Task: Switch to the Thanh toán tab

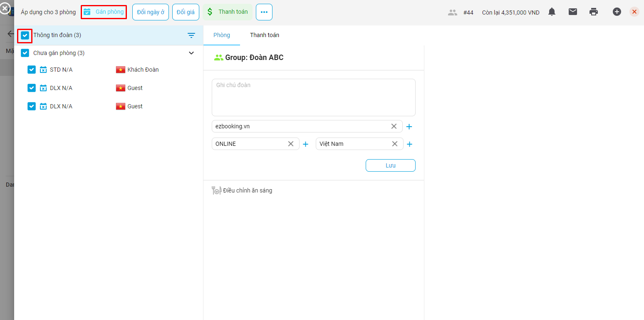Action: click(x=264, y=35)
